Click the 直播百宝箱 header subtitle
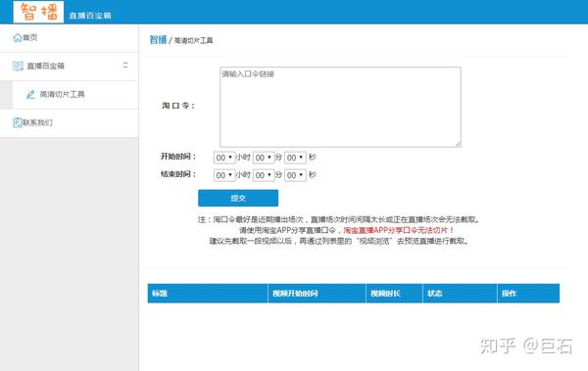Viewport: 588px width, 371px height. 90,16
